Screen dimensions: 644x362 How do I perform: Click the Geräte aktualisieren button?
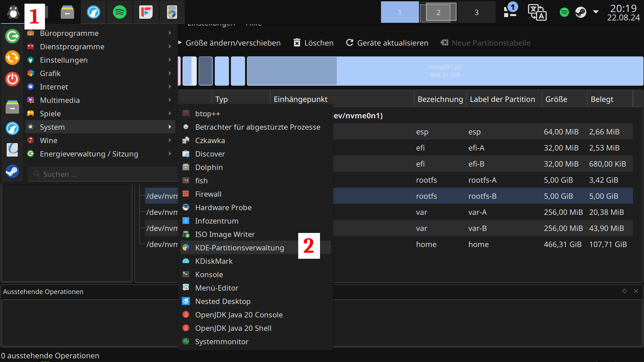coord(387,43)
